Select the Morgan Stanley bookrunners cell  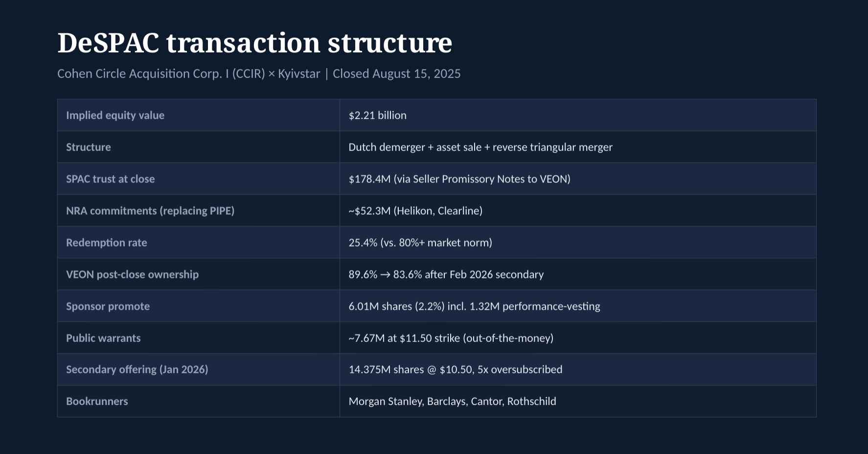click(452, 401)
